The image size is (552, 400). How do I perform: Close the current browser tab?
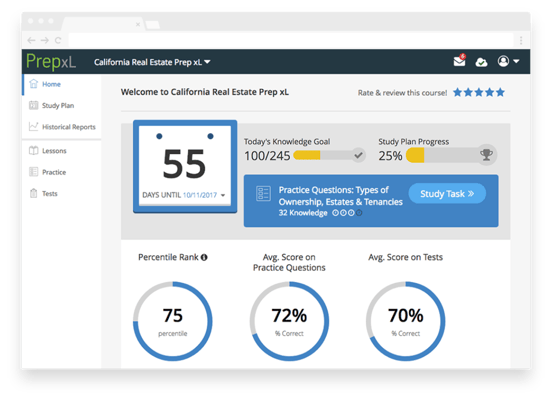(138, 24)
